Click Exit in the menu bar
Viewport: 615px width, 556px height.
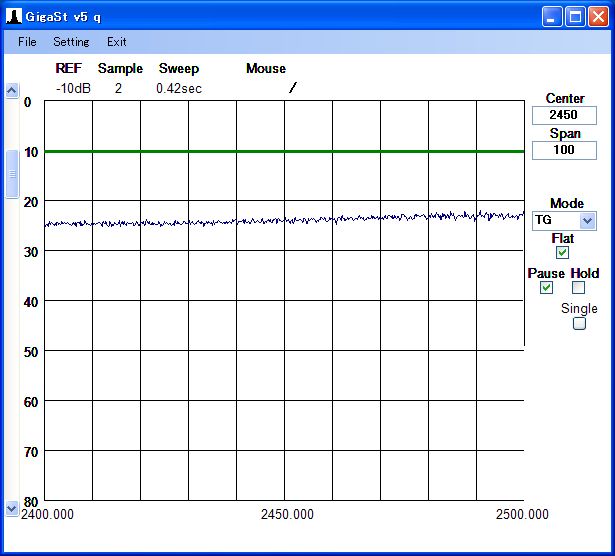(117, 42)
